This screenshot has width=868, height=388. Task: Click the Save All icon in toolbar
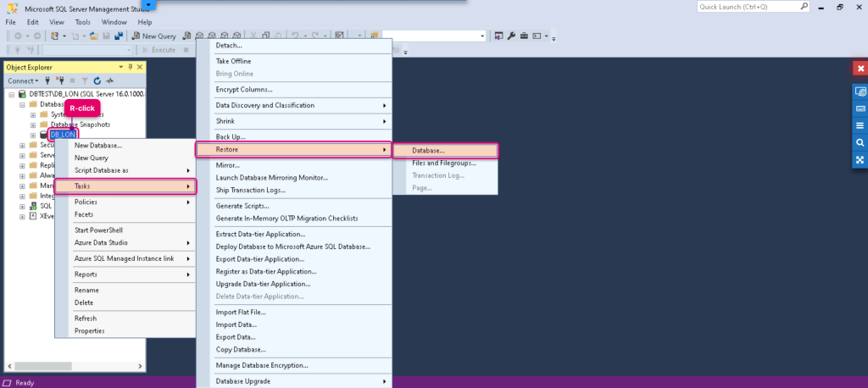pyautogui.click(x=119, y=36)
